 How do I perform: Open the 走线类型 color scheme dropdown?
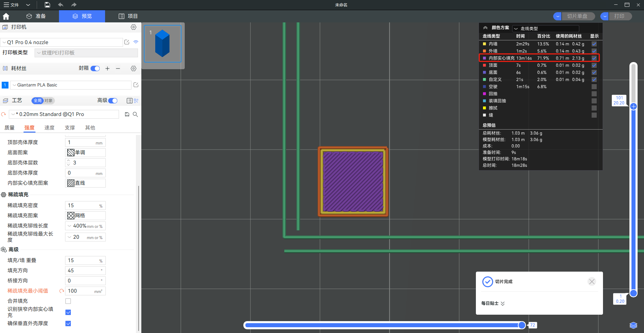click(545, 28)
